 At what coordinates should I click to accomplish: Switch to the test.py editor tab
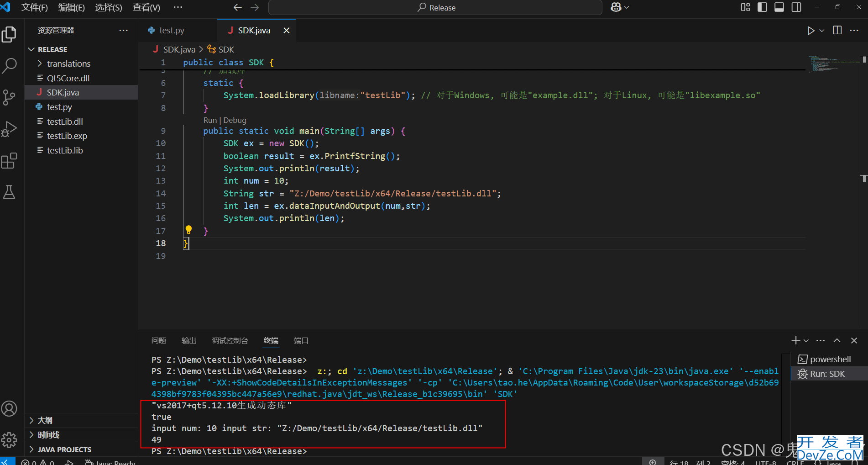(172, 31)
